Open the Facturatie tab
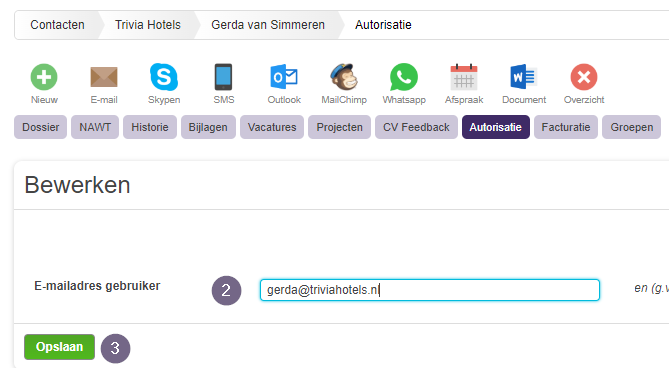 [566, 127]
